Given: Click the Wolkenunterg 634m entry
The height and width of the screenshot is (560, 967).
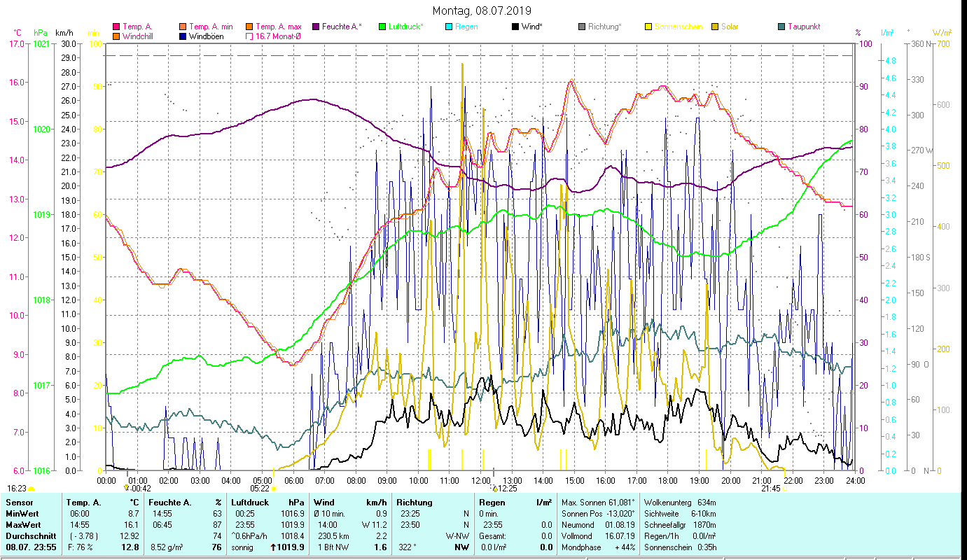Looking at the screenshot, I should (680, 503).
